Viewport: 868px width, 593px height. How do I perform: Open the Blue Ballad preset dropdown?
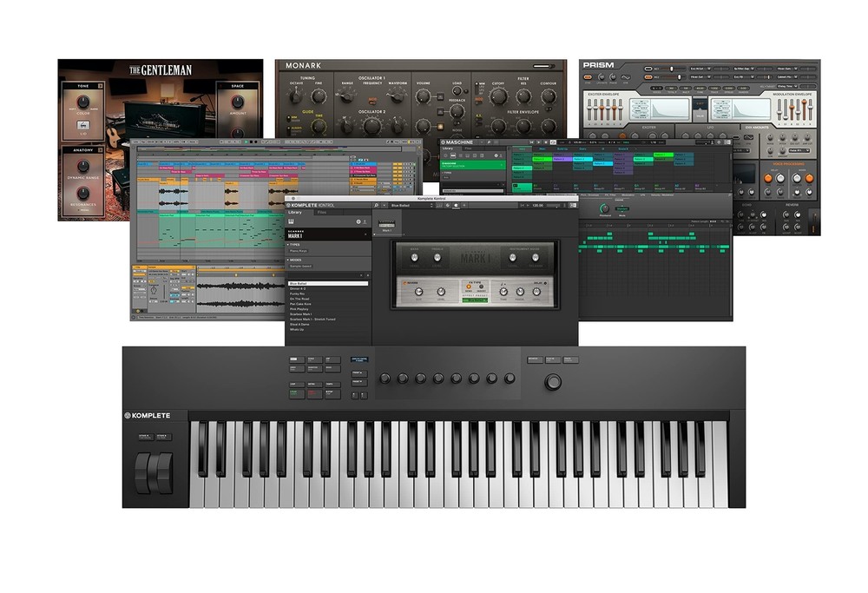(411, 205)
